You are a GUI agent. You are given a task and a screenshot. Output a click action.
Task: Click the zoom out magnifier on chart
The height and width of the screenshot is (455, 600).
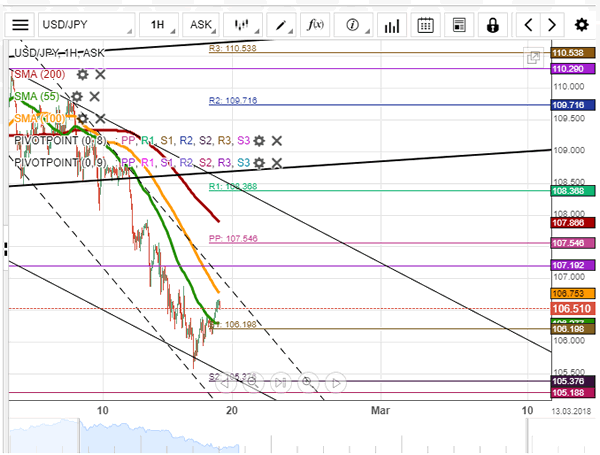tap(251, 381)
